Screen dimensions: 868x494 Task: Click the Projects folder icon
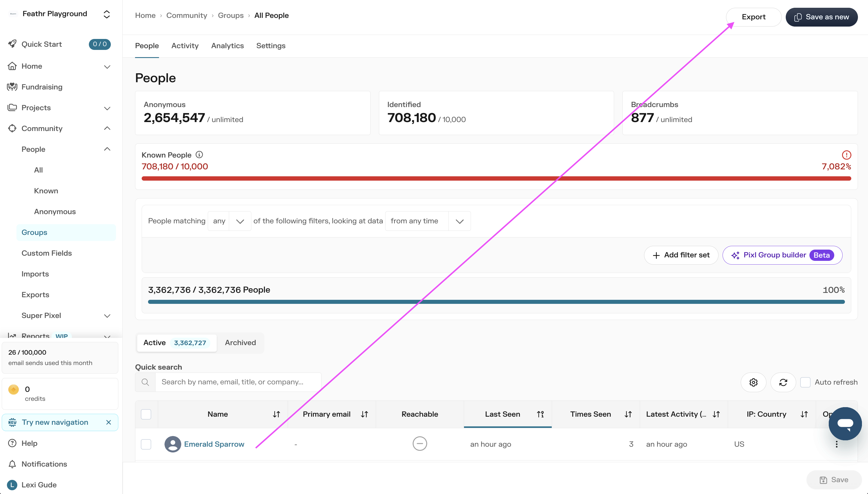(x=12, y=108)
